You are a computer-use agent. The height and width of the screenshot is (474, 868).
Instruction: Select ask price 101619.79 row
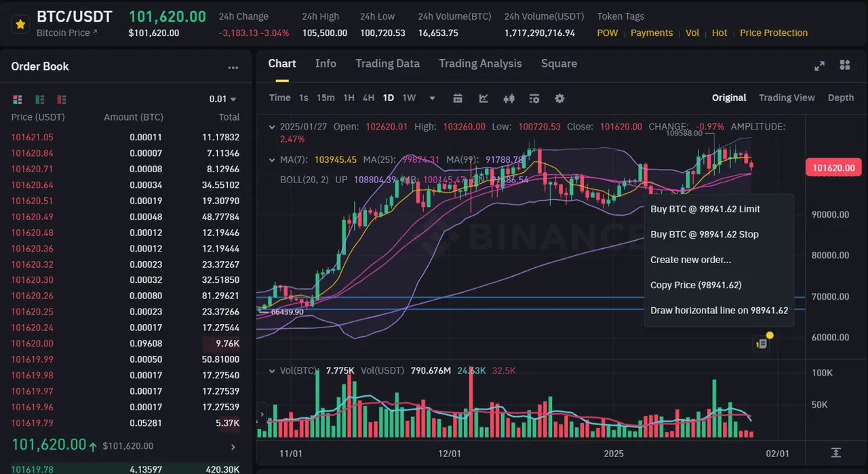coord(125,423)
